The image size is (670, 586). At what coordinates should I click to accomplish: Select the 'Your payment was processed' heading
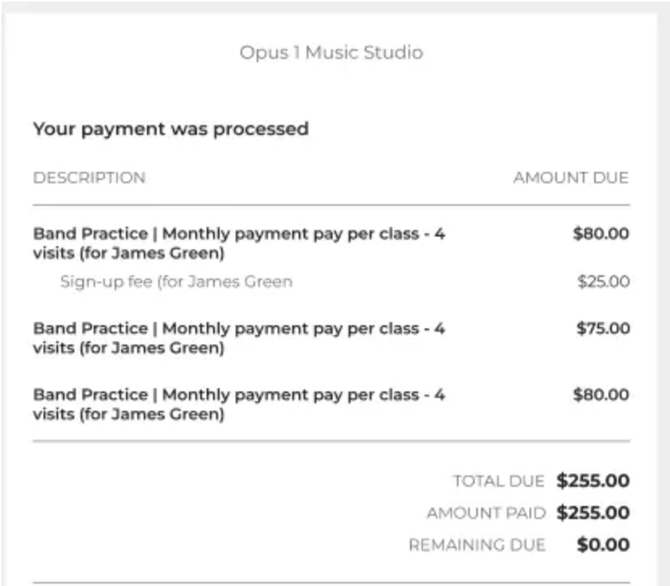pyautogui.click(x=171, y=129)
